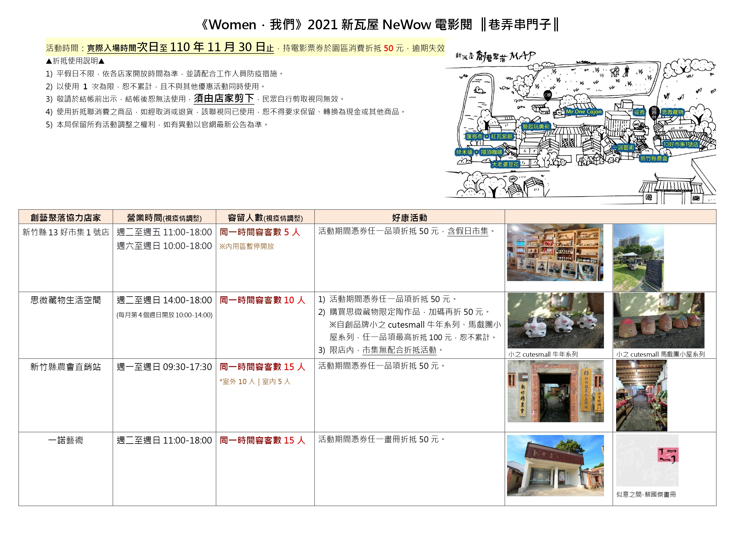The width and height of the screenshot is (756, 535).
Task: Click the 服務台 black circle marker
Action: click(654, 112)
